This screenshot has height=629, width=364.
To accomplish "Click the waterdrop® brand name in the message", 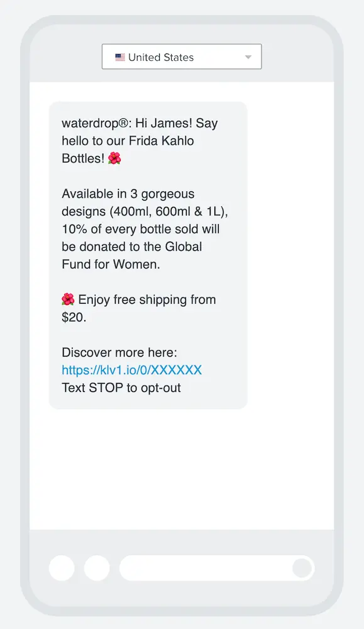I will pyautogui.click(x=90, y=123).
